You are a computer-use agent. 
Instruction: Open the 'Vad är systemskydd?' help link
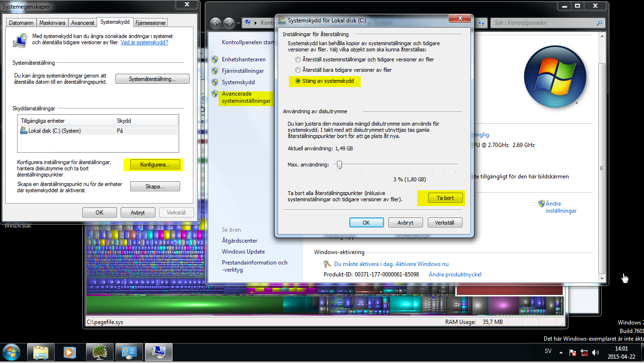[144, 42]
